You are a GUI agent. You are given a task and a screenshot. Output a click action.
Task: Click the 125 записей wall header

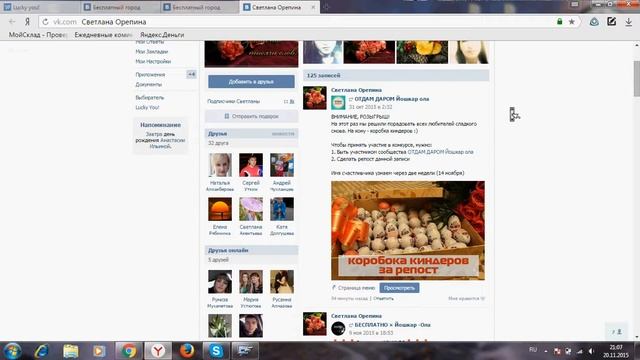pos(396,75)
